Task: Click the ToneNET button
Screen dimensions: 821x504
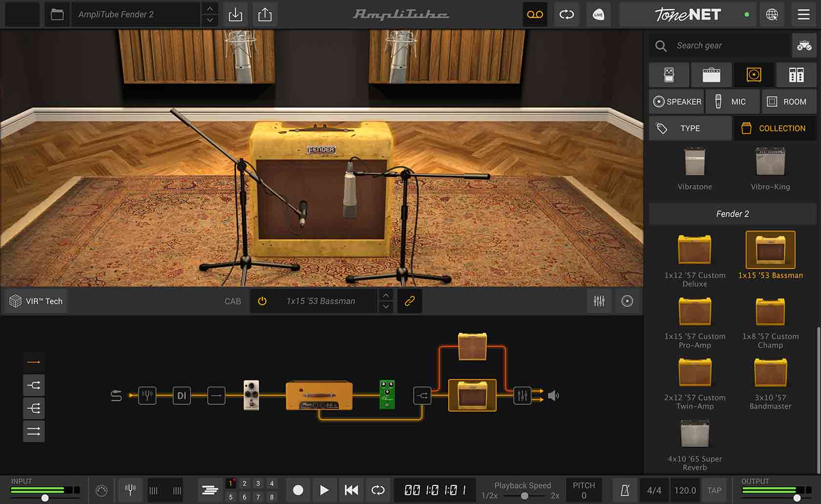Action: (x=688, y=15)
